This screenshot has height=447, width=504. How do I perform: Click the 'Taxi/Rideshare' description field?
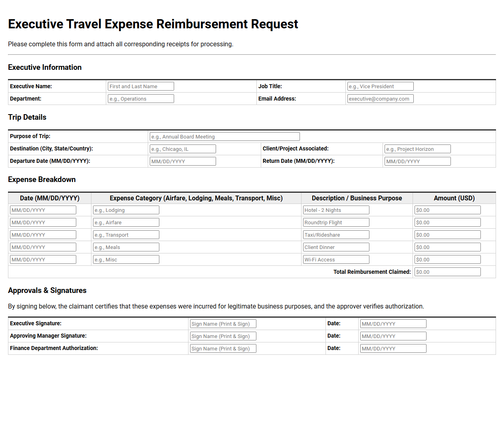pyautogui.click(x=336, y=235)
